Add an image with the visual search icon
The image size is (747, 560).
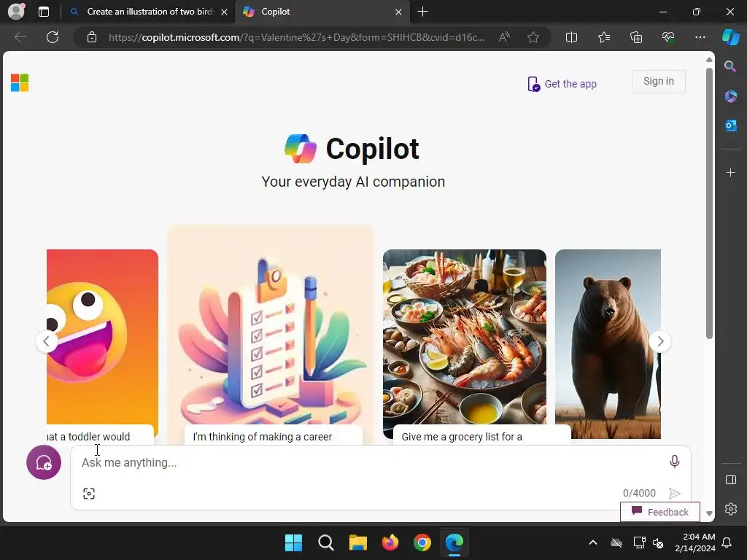point(89,494)
